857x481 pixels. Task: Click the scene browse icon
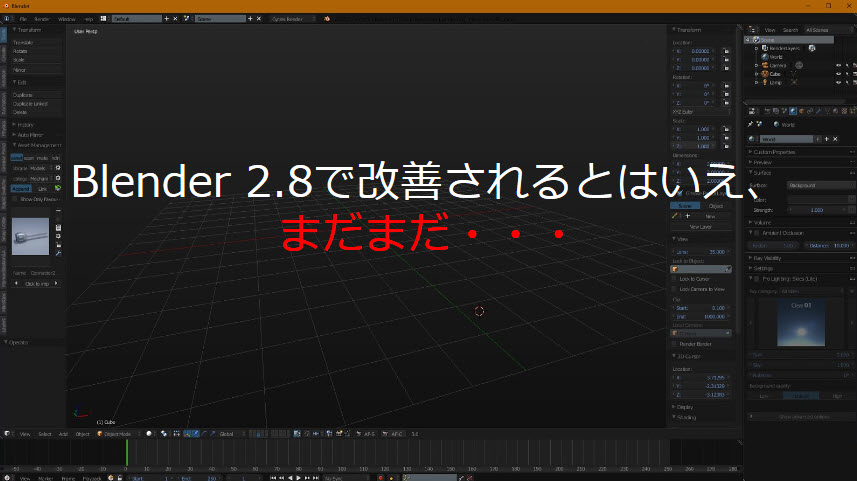click(x=186, y=19)
